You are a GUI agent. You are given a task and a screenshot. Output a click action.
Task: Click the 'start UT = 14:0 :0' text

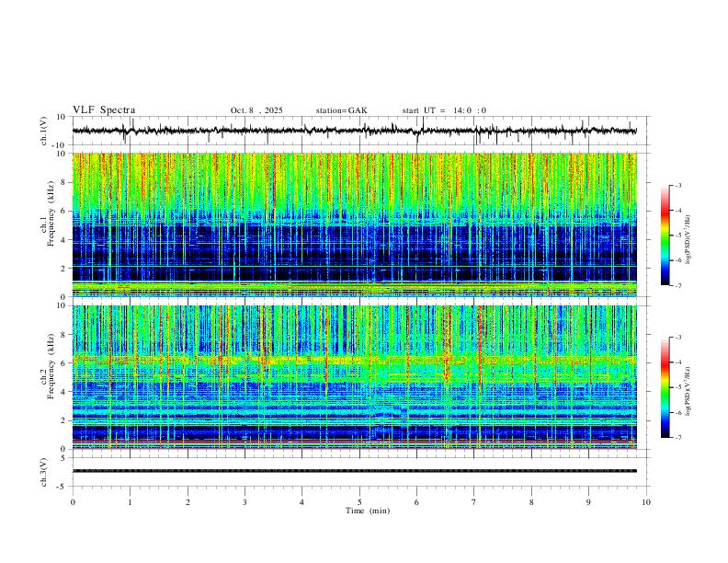(x=444, y=110)
